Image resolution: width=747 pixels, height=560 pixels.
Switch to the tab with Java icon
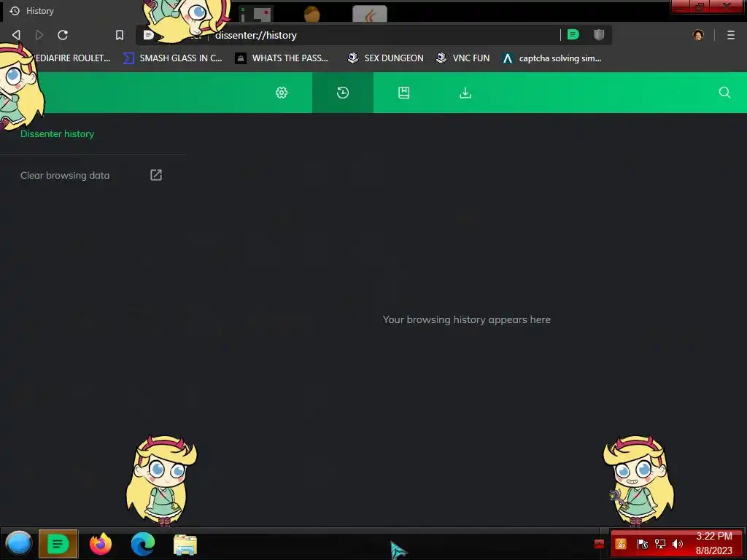point(370,14)
